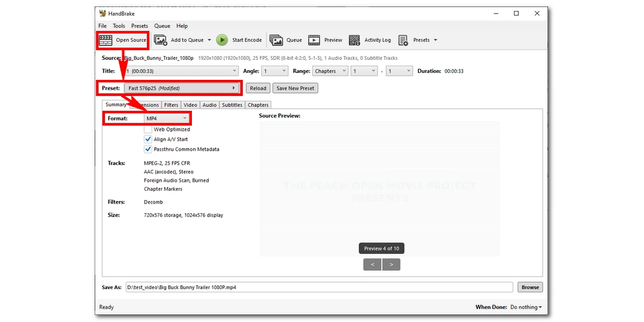Open the Fast 576p25 preset selector
644x322 pixels.
[x=182, y=88]
